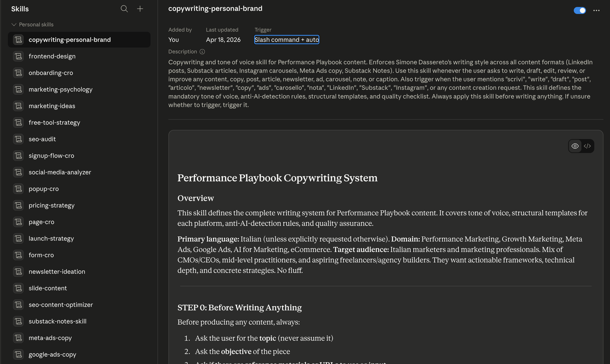The height and width of the screenshot is (364, 610).
Task: Click the signup-flow-cro skill icon
Action: tap(18, 156)
